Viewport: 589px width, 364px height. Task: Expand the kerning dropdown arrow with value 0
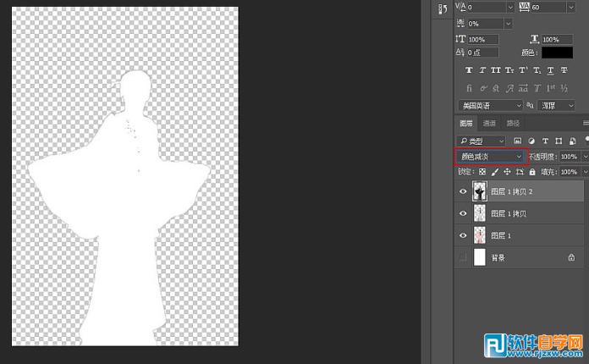click(x=510, y=7)
